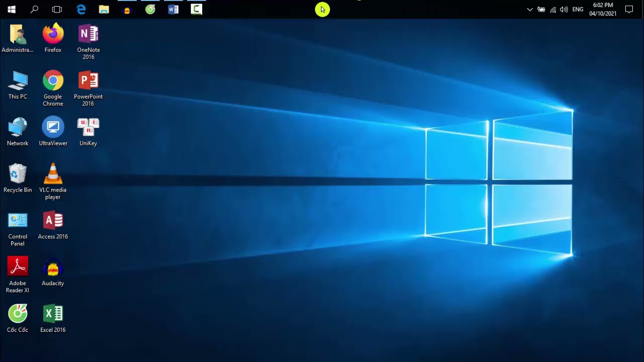Select the VLC media player shortcut

[x=53, y=182]
